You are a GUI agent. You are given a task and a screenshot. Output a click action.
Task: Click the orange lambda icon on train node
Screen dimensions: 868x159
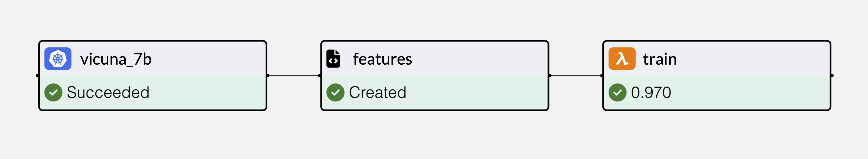point(622,59)
